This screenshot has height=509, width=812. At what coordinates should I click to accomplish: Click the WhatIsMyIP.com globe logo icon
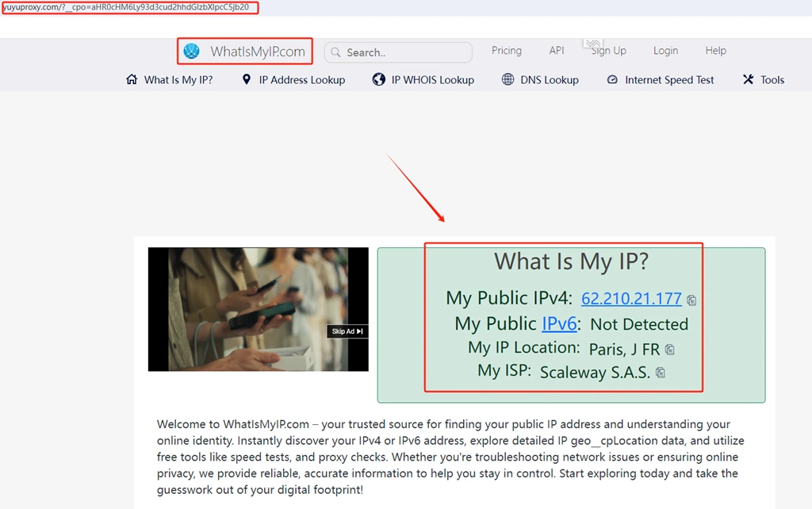pos(191,52)
